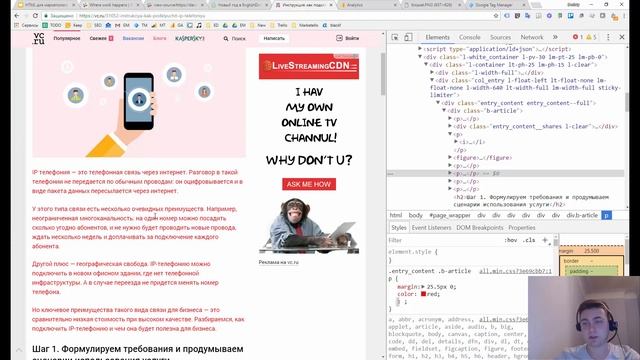Screen dimensions: 640x360
Task: Expand the script application/ld+json node
Action: [x=420, y=49]
